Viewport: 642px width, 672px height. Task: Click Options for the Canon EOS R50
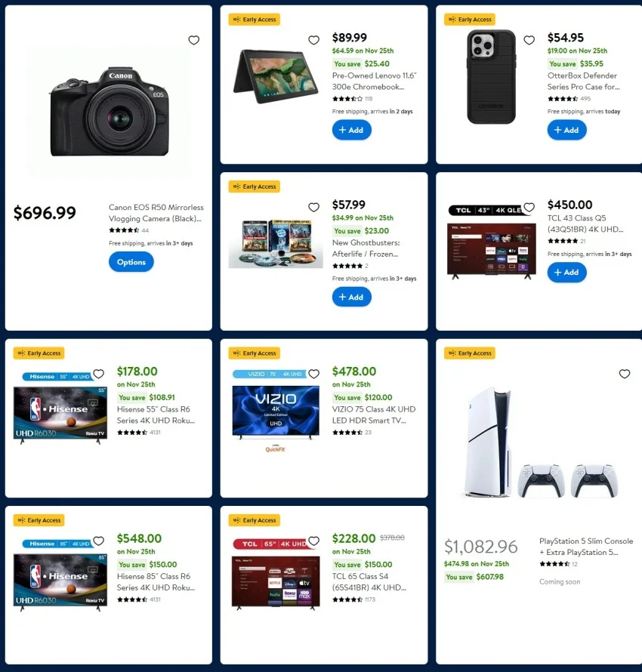click(131, 262)
